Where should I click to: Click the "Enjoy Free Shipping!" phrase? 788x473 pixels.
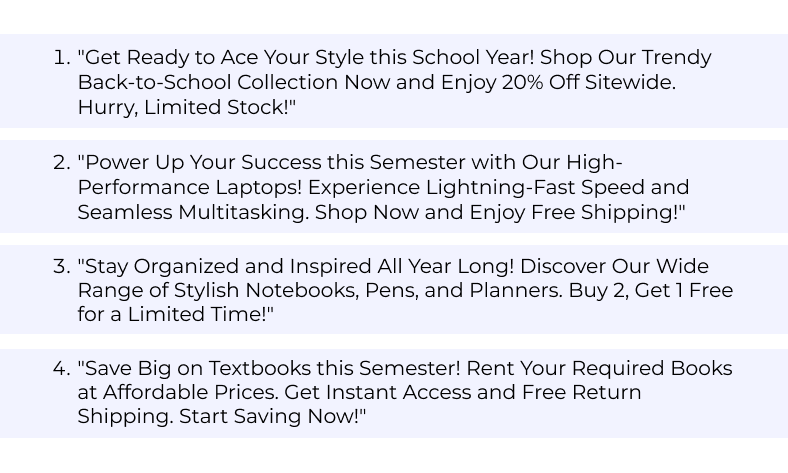tap(574, 212)
